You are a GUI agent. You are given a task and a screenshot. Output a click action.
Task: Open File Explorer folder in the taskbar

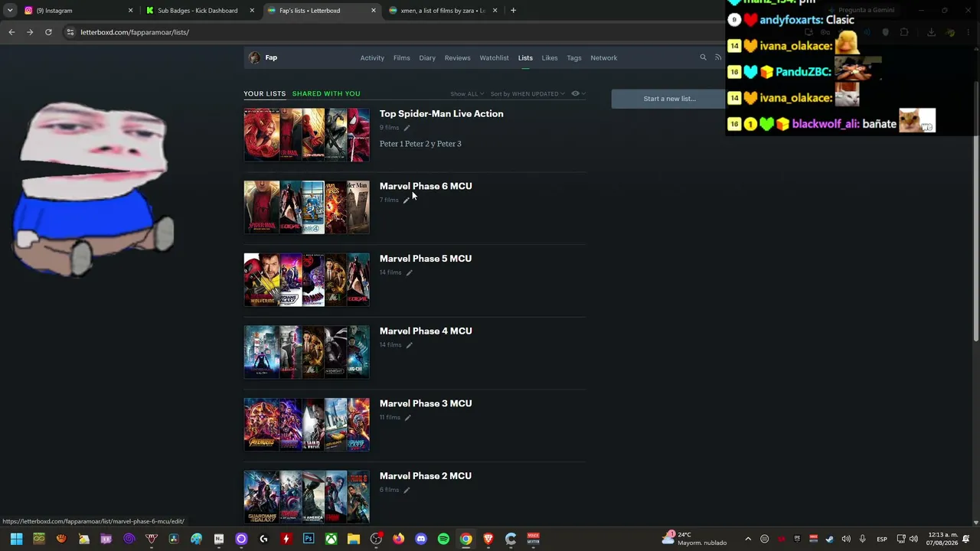[354, 539]
